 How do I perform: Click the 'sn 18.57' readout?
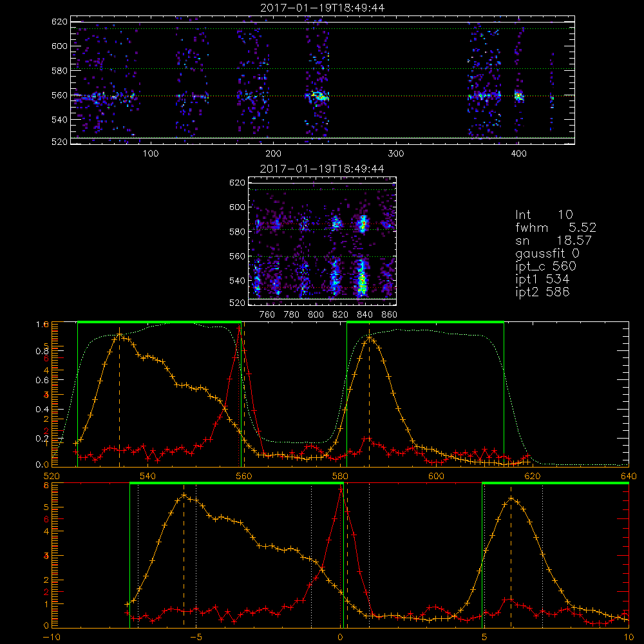[x=554, y=240]
